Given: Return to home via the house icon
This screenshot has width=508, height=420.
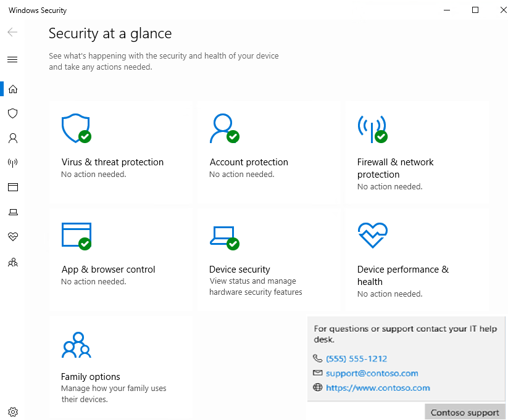Looking at the screenshot, I should pyautogui.click(x=12, y=89).
